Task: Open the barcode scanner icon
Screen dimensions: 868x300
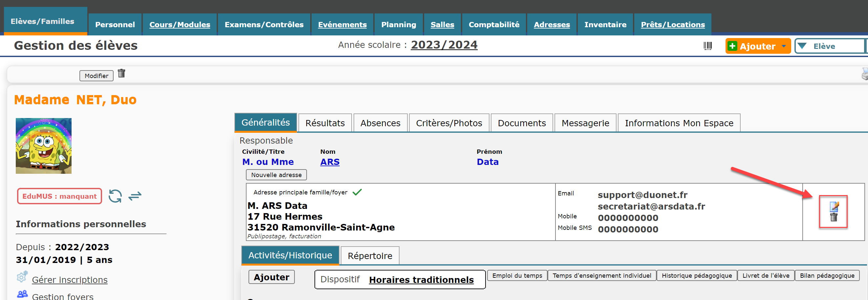Action: tap(707, 46)
